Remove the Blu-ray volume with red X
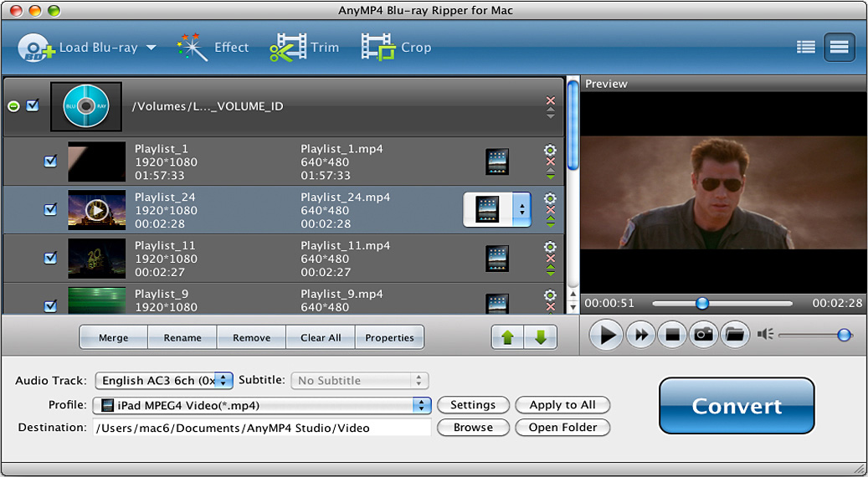868x477 pixels. point(550,100)
